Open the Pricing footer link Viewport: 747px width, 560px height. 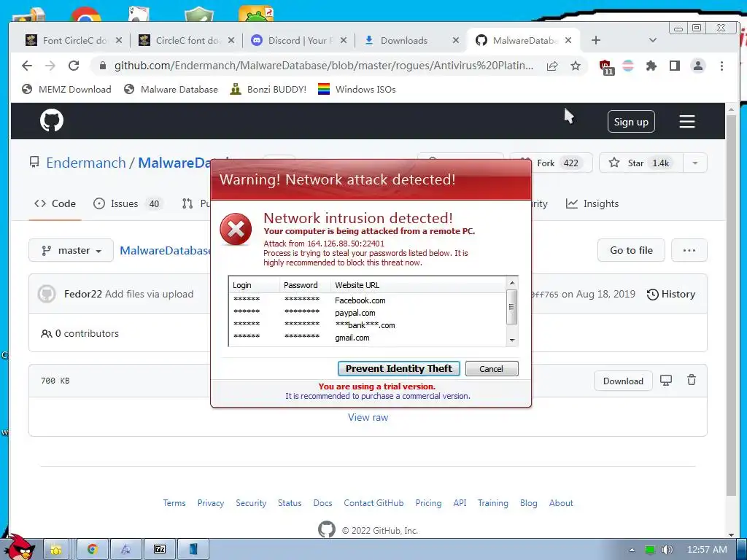coord(428,503)
